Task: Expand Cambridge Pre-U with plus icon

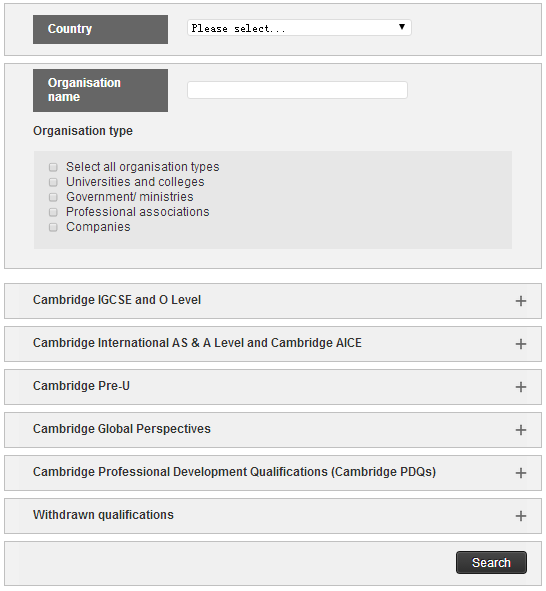Action: pyautogui.click(x=520, y=387)
